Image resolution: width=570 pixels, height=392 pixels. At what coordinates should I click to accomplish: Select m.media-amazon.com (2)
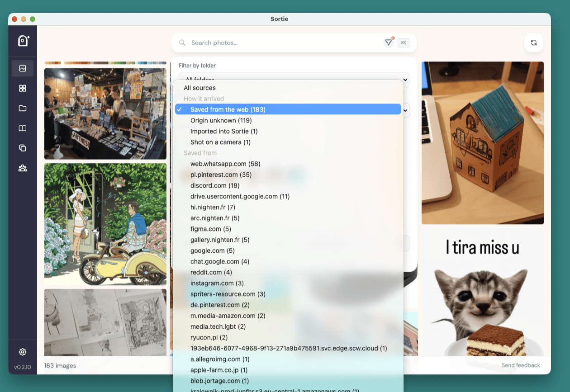click(288, 316)
